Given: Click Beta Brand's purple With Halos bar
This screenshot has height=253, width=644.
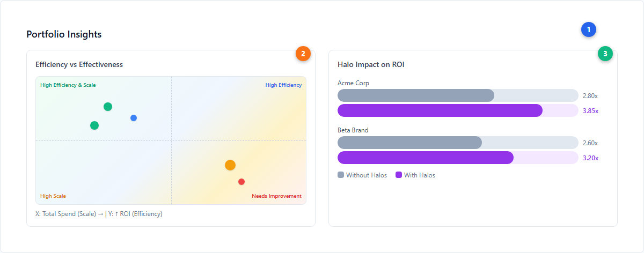Looking at the screenshot, I should tap(426, 158).
